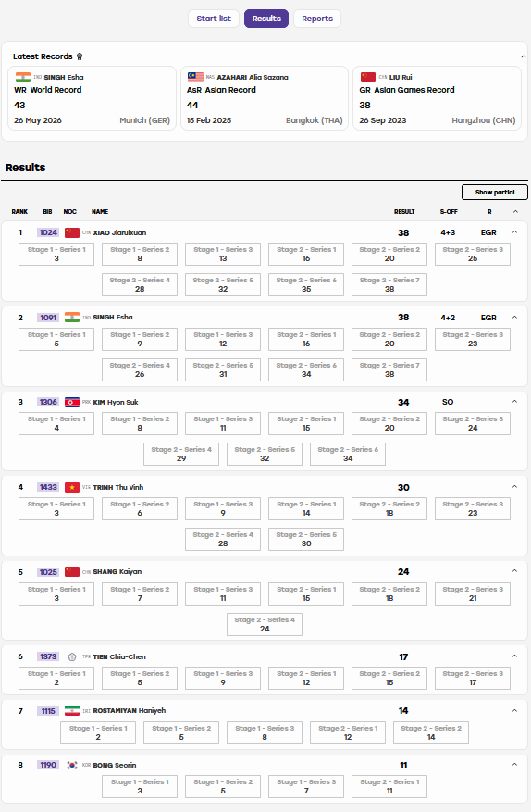Switch to the Reports tab
The image size is (531, 812).
tap(317, 19)
